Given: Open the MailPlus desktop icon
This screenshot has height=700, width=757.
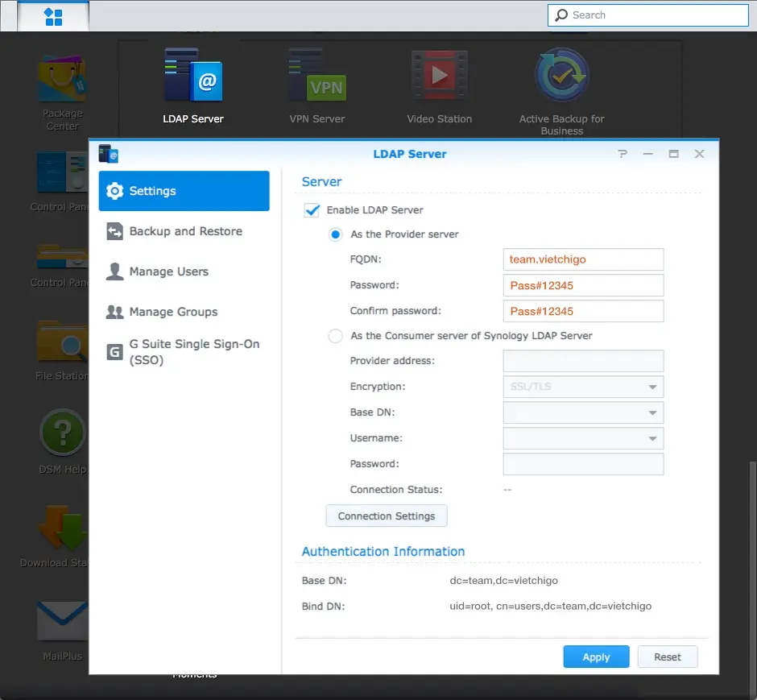Looking at the screenshot, I should click(x=62, y=620).
